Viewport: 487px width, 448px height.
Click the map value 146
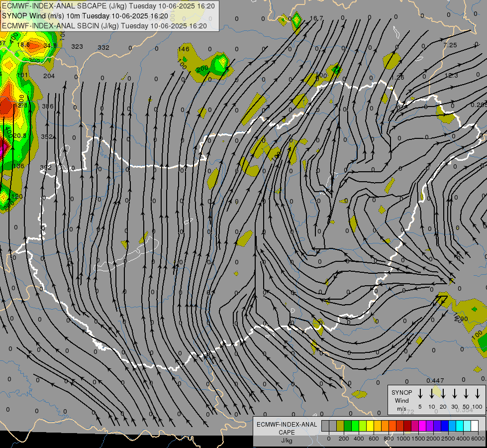[184, 49]
